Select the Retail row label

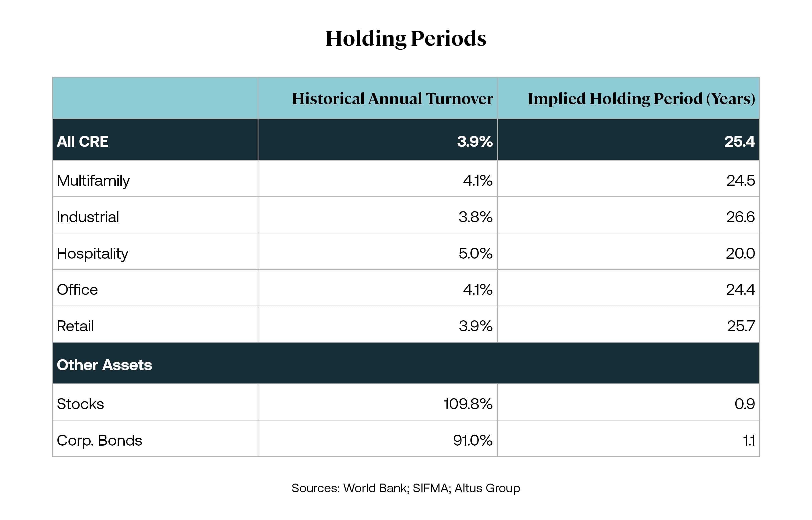75,326
